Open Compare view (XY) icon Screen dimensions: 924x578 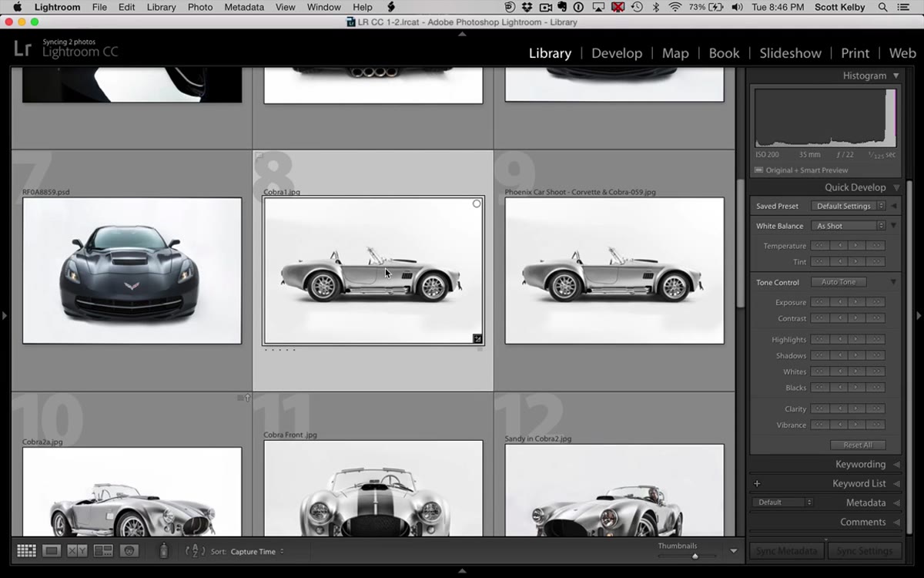[x=77, y=551]
